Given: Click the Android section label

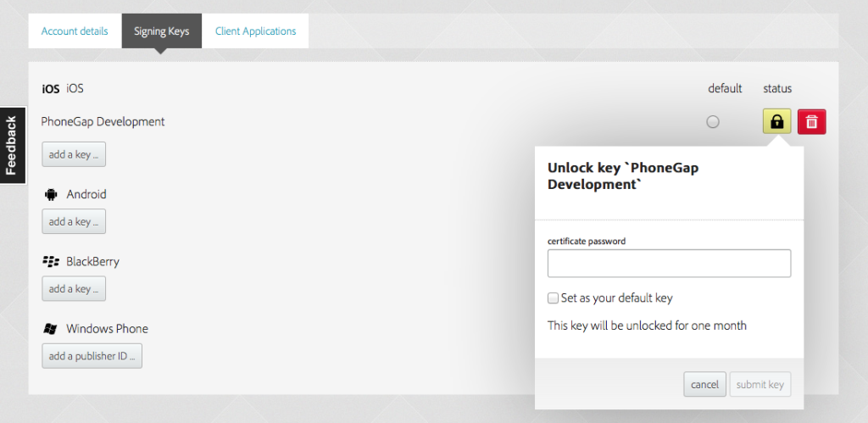Looking at the screenshot, I should click(86, 194).
